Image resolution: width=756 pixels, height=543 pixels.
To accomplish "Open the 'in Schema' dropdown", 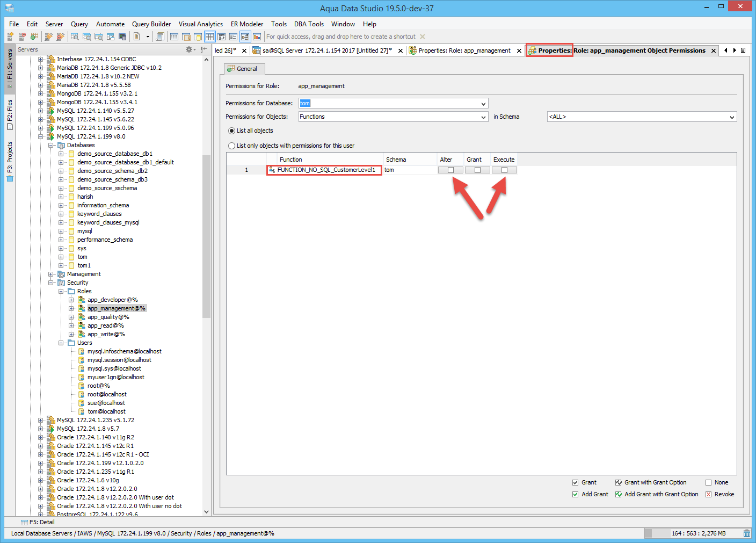I will (x=732, y=117).
